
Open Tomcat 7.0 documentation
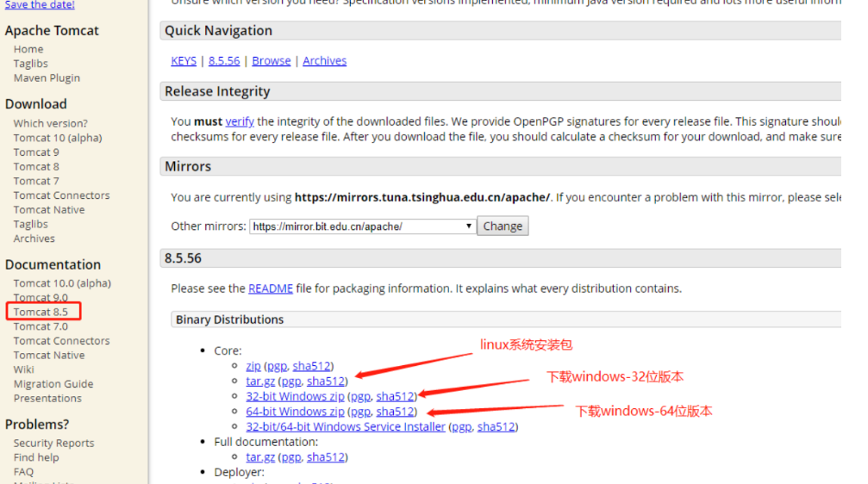click(x=41, y=326)
